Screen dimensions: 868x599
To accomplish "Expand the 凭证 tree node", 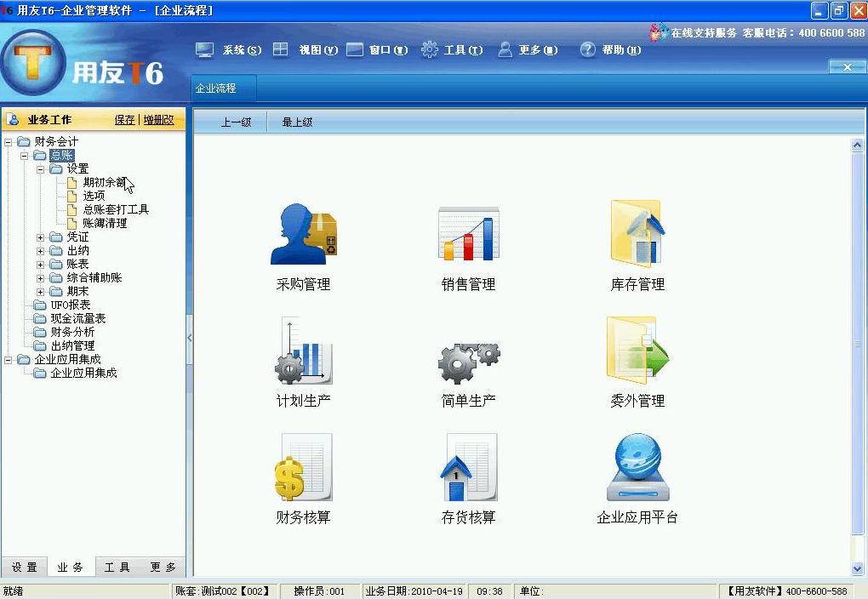I will 40,237.
